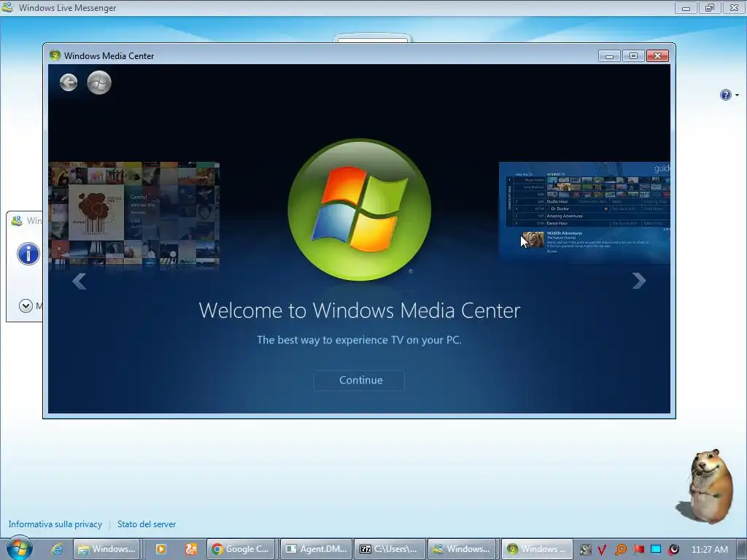
Task: Click the blue monitor tray icon
Action: [656, 549]
